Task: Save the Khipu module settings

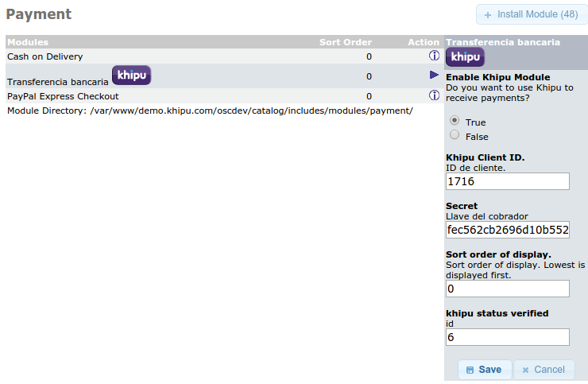Action: pyautogui.click(x=485, y=370)
